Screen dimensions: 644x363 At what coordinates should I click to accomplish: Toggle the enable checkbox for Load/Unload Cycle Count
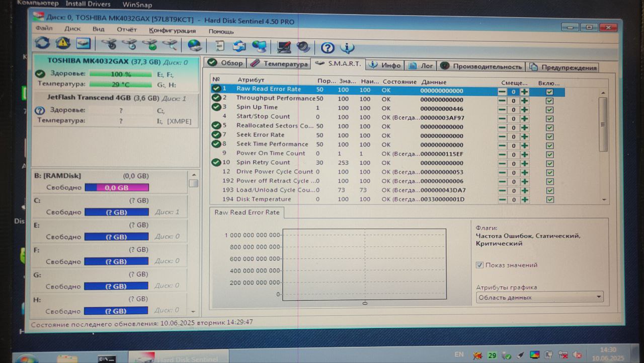tap(549, 191)
